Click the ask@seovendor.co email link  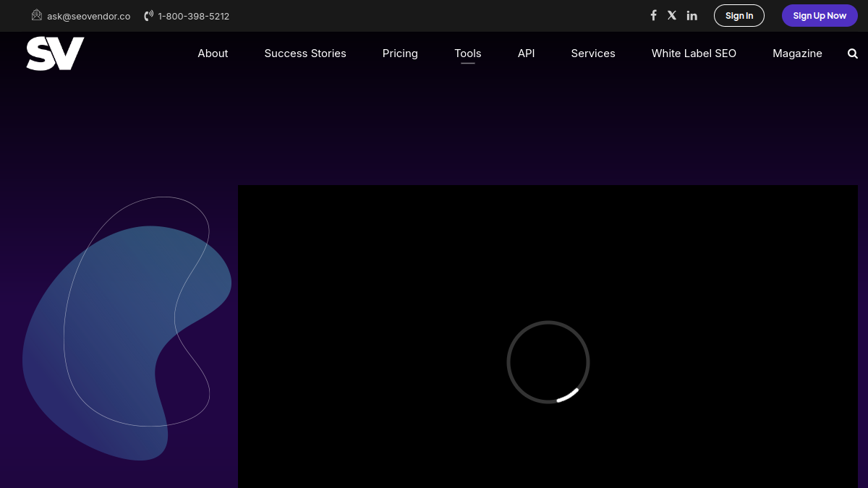tap(89, 16)
